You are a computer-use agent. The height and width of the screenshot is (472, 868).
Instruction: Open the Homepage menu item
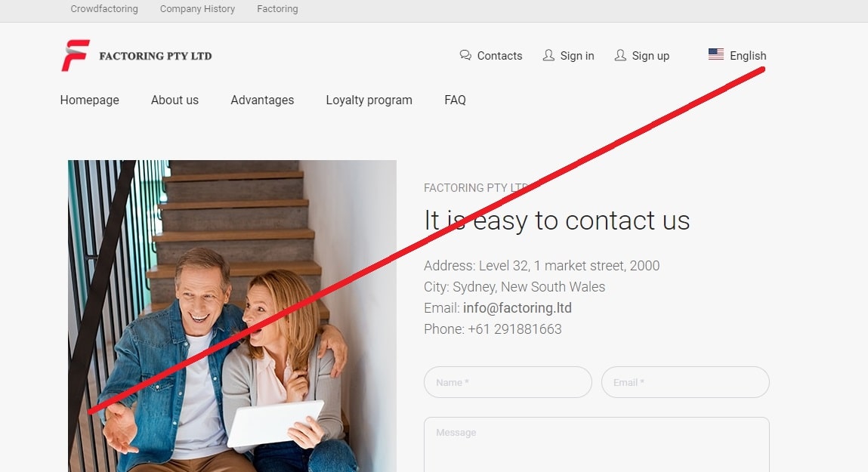coord(90,100)
